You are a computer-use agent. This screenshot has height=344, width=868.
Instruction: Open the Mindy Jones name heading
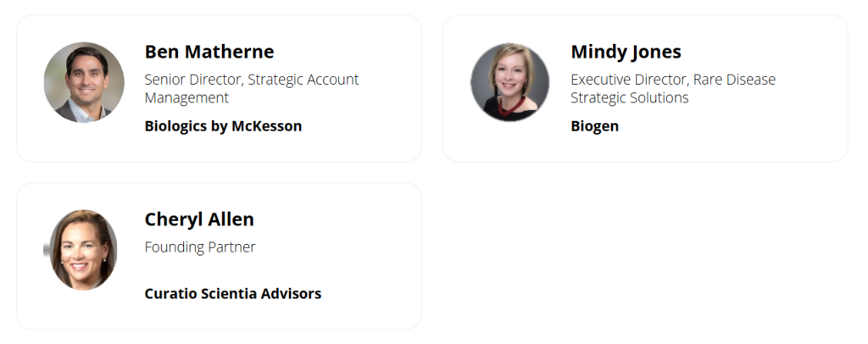pyautogui.click(x=626, y=52)
